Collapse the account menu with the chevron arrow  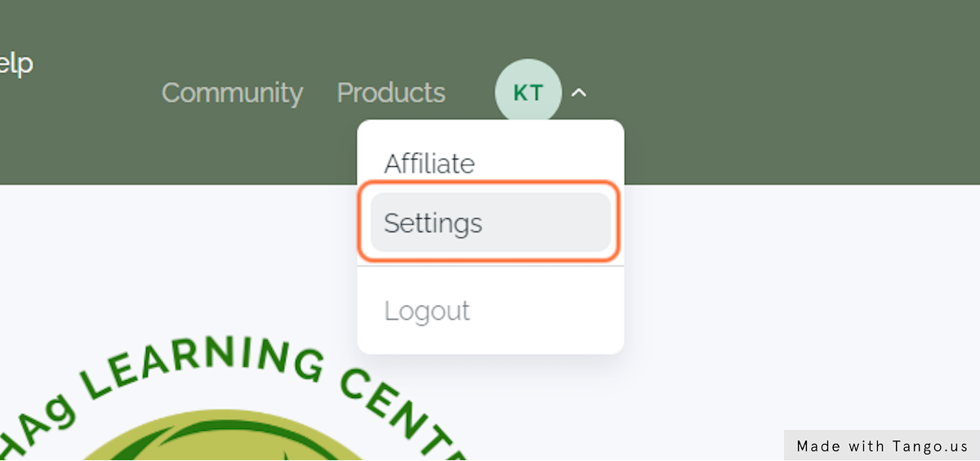tap(578, 93)
